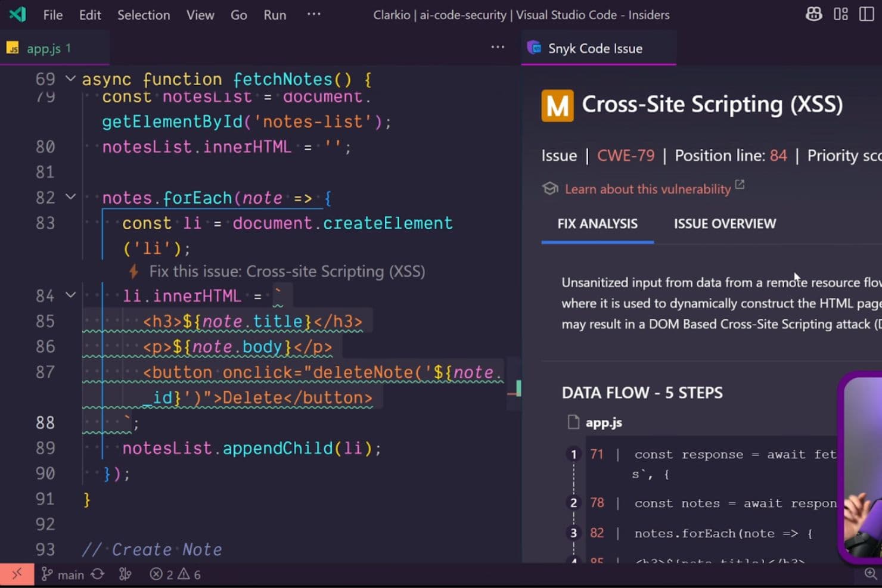Click the 'Cross-Site Scripting (XSS)' heading

click(x=712, y=105)
